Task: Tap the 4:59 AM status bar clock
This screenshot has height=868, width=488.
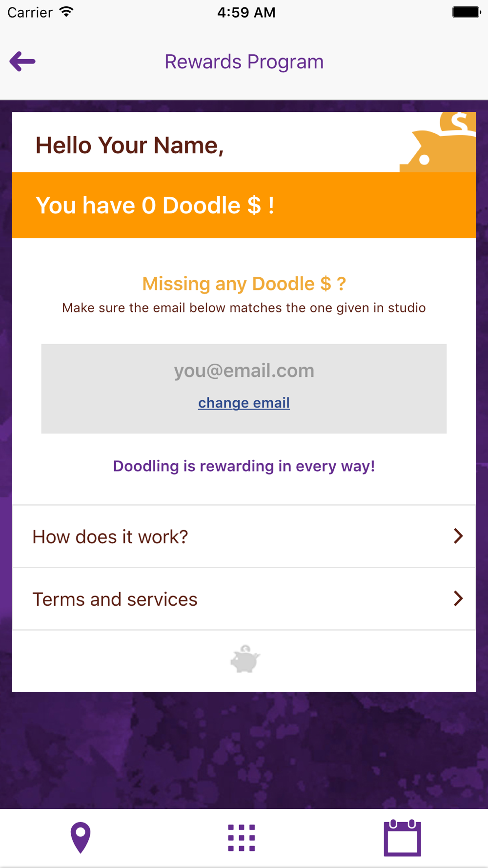Action: tap(246, 12)
